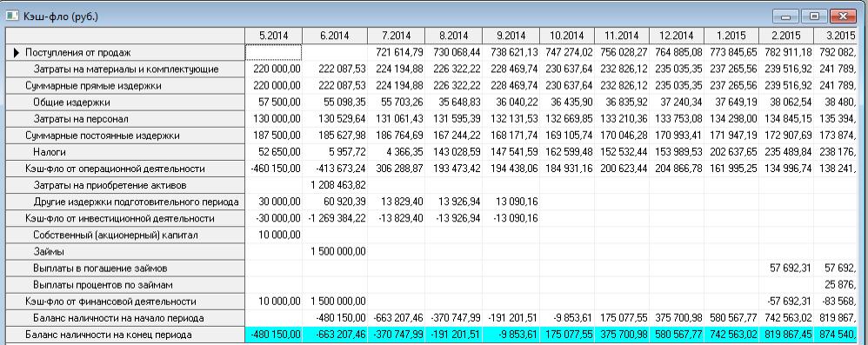The image size is (868, 345).
Task: Select row Кэш-фло от финансовой деятельности
Action: coord(125,302)
